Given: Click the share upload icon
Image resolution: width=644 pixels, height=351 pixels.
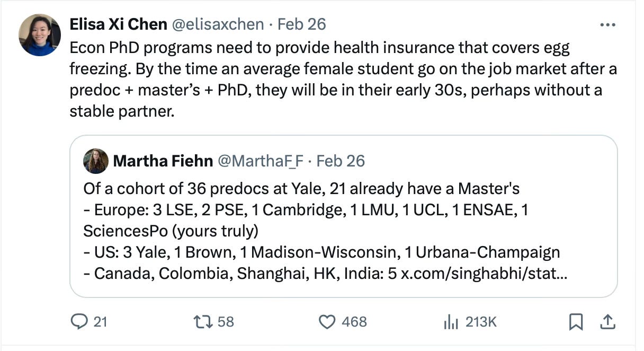Looking at the screenshot, I should [609, 321].
